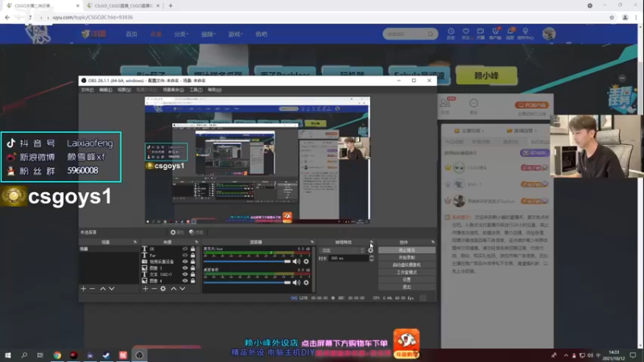Open the follow heart icon in website header
Viewport: 644px width, 362px height.
tap(466, 34)
